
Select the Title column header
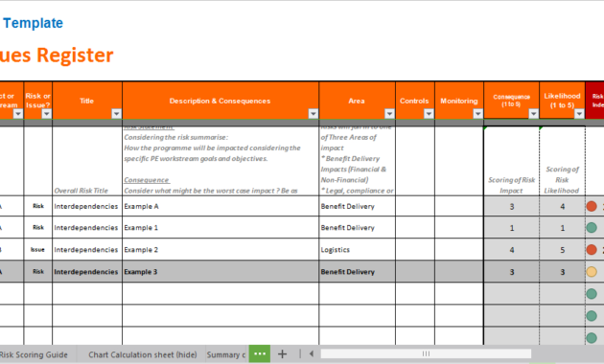click(87, 101)
